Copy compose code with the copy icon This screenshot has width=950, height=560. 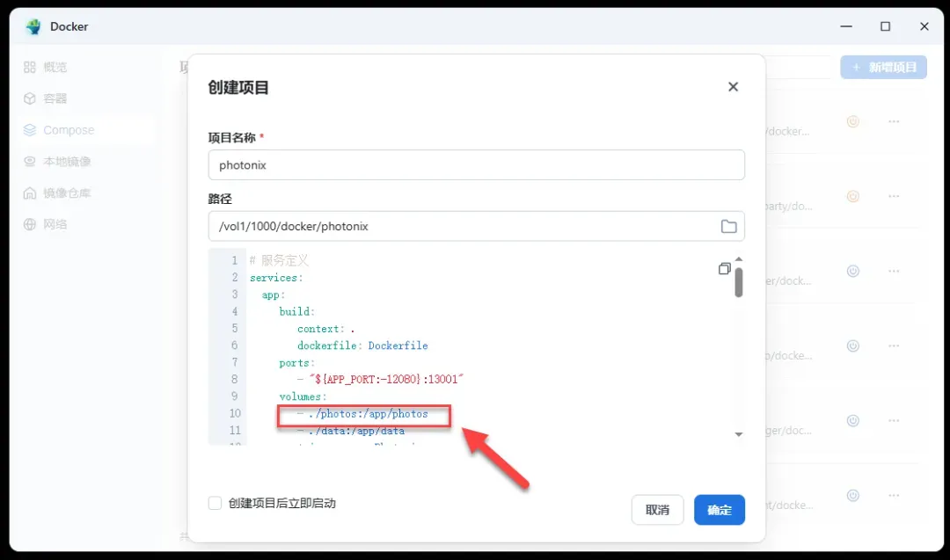coord(724,268)
